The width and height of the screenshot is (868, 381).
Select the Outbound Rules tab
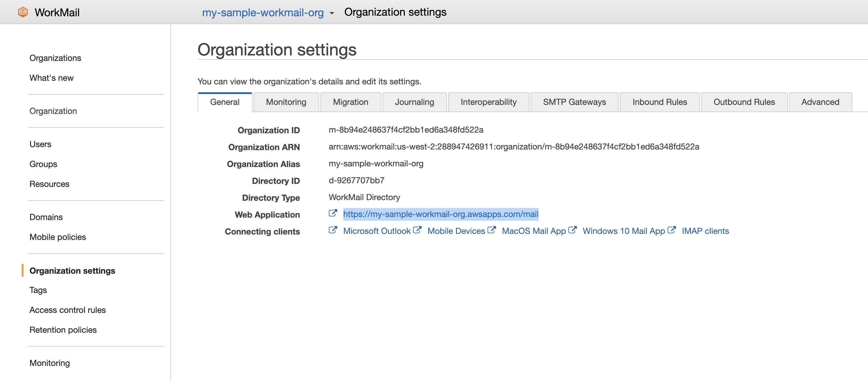744,102
